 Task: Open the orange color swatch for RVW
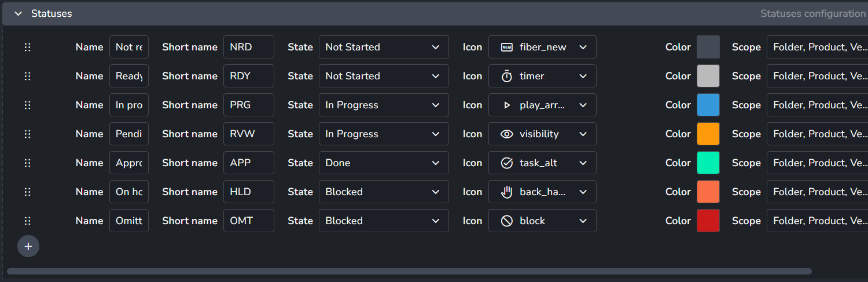tap(708, 134)
